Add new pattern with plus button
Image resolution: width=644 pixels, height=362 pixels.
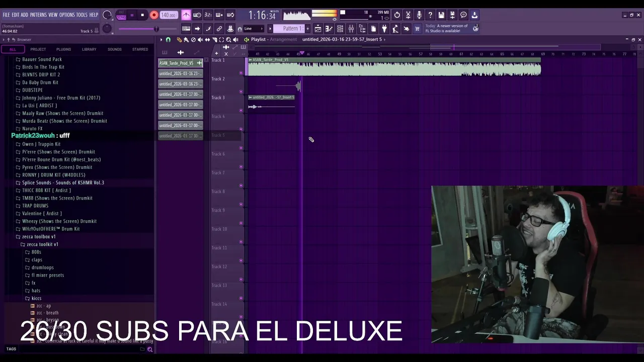point(307,29)
